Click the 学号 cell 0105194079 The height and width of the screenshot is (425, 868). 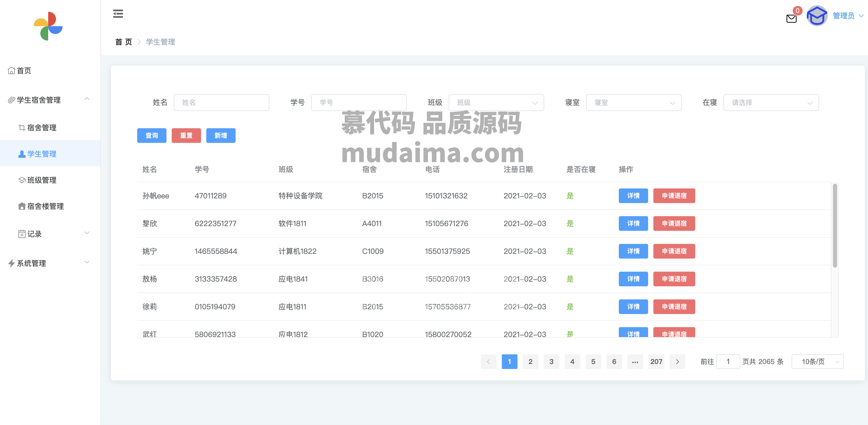point(215,307)
